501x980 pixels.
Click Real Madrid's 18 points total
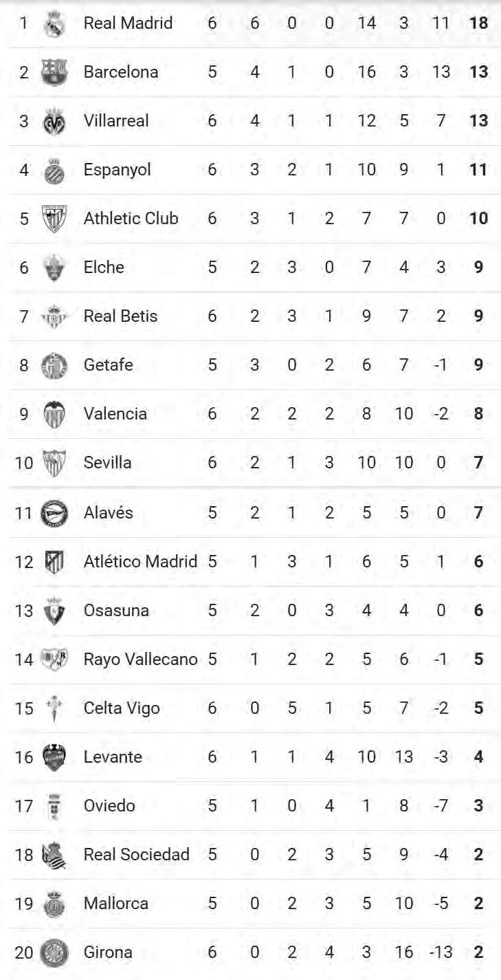coord(478,23)
